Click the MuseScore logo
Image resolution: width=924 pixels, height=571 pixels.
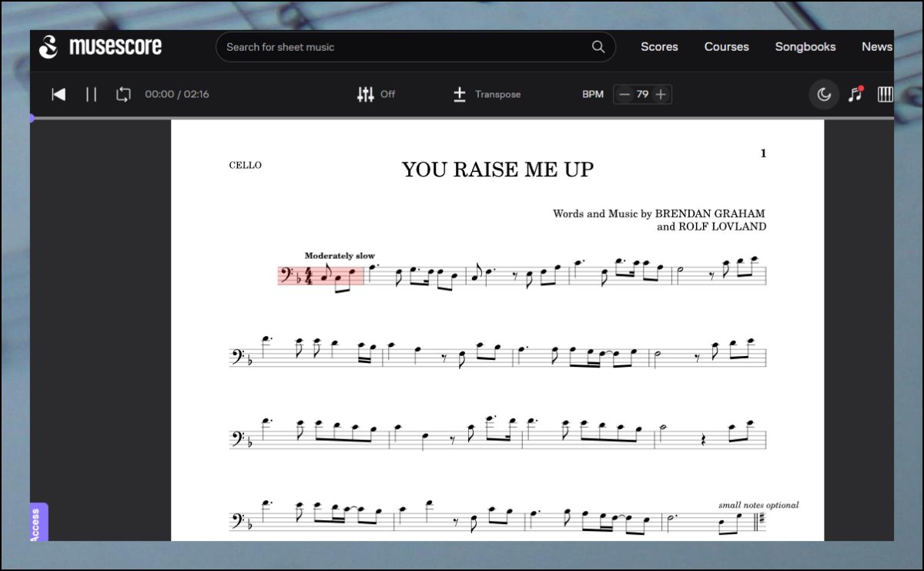[100, 47]
